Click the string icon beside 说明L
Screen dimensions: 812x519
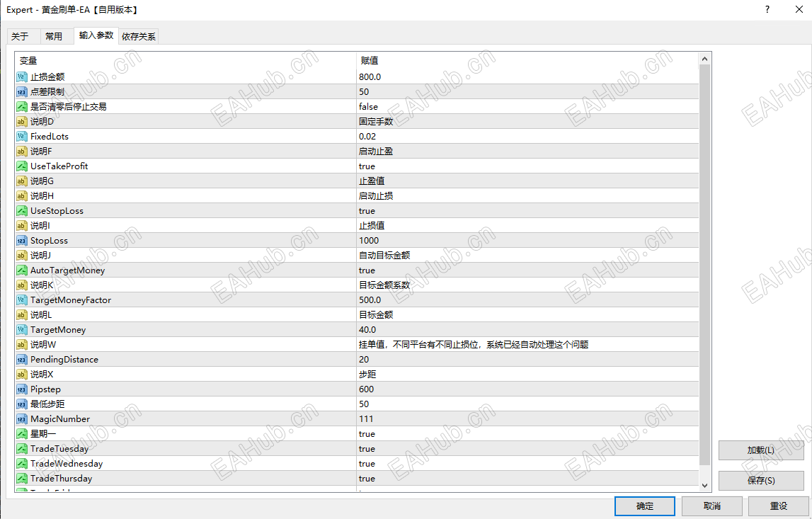pos(22,315)
